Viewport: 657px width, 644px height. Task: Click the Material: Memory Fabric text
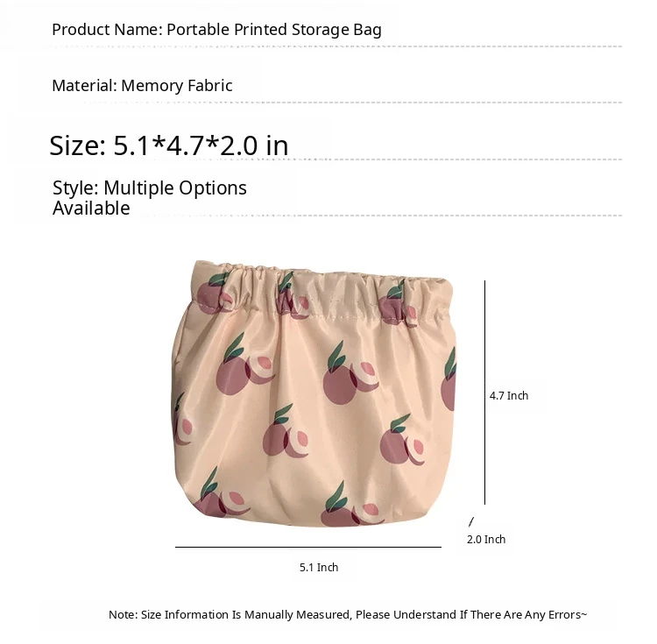[x=142, y=86]
